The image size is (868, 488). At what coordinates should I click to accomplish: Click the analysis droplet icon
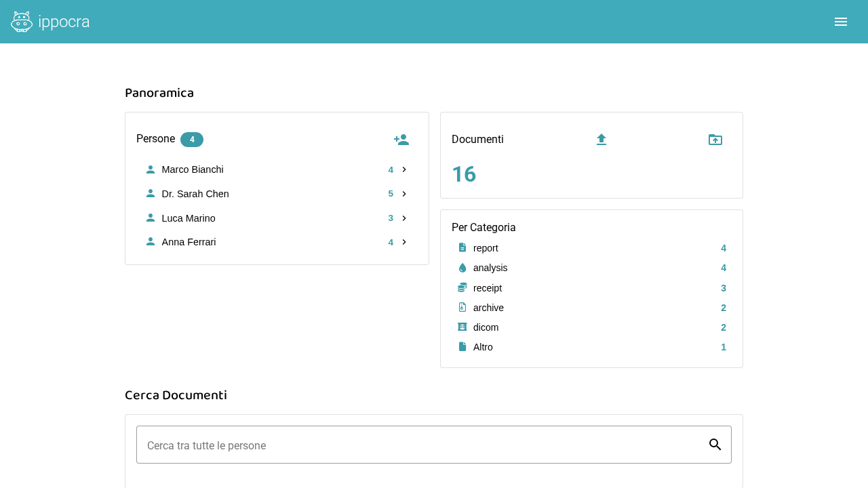tap(462, 268)
